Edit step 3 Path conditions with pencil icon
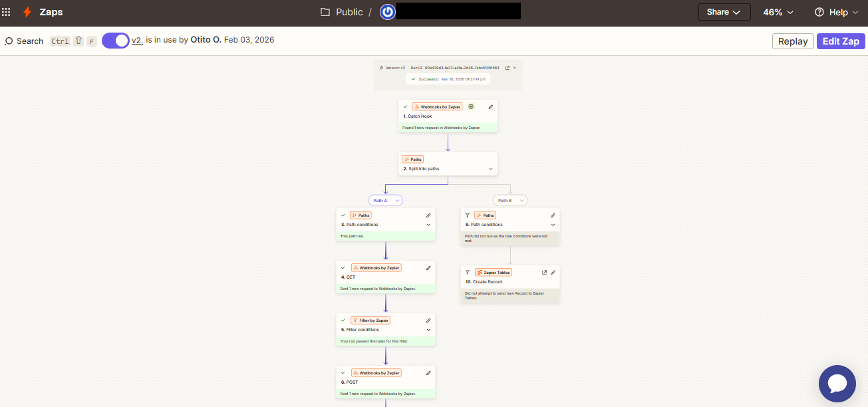 428,215
